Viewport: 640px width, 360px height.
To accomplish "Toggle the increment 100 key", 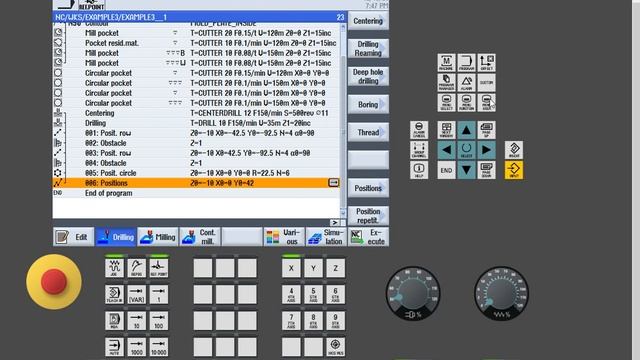I will [159, 321].
